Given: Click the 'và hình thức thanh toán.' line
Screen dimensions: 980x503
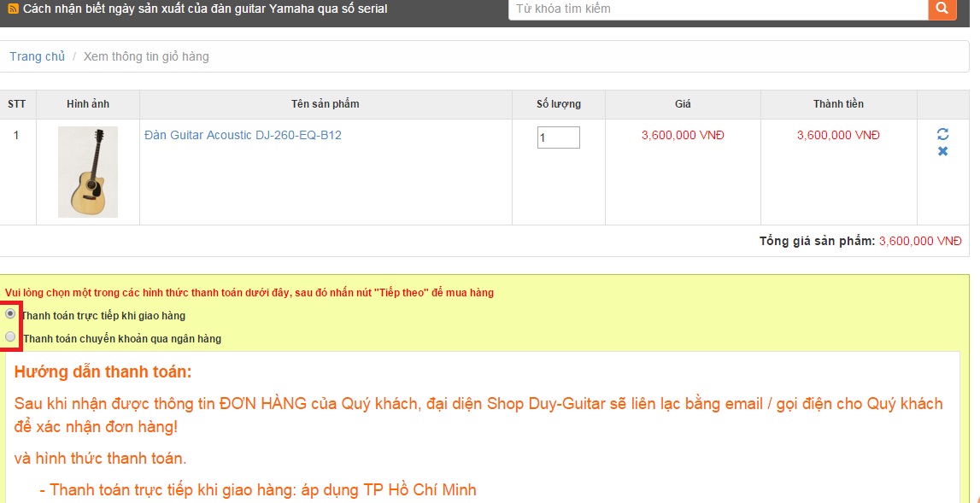Looking at the screenshot, I should tap(100, 459).
